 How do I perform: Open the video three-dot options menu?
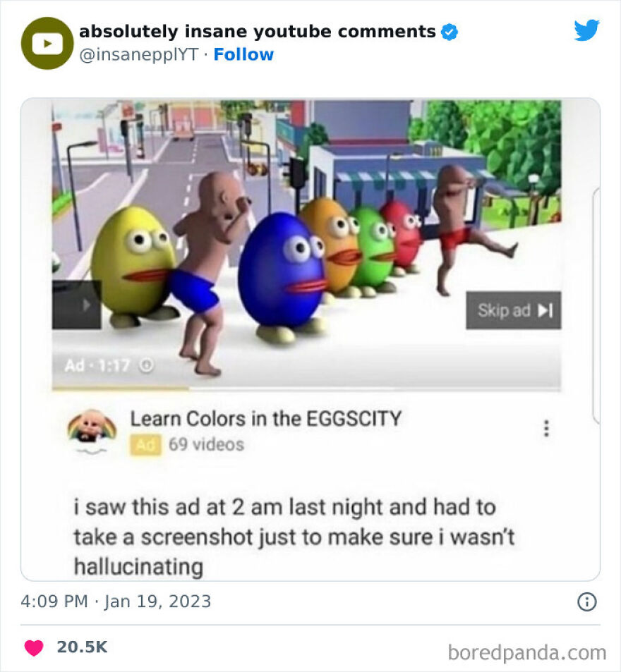[x=545, y=427]
